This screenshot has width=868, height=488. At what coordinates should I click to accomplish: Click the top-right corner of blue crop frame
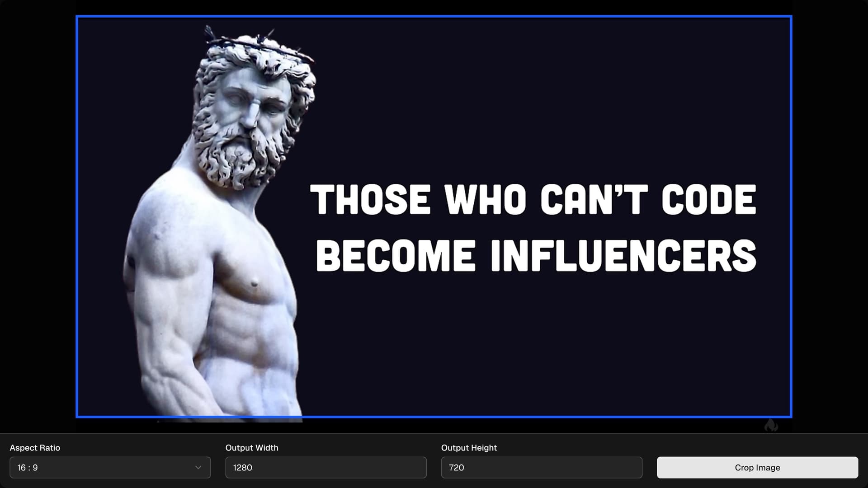pos(791,17)
